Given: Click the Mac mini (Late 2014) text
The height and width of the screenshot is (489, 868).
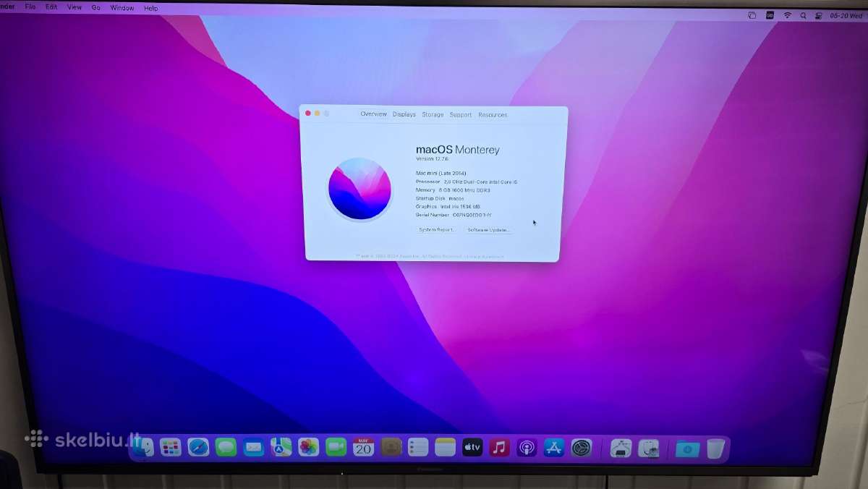Looking at the screenshot, I should click(x=441, y=173).
